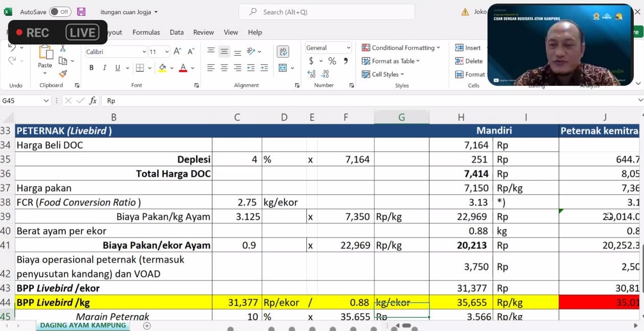Click the Format as Table button

(x=391, y=61)
